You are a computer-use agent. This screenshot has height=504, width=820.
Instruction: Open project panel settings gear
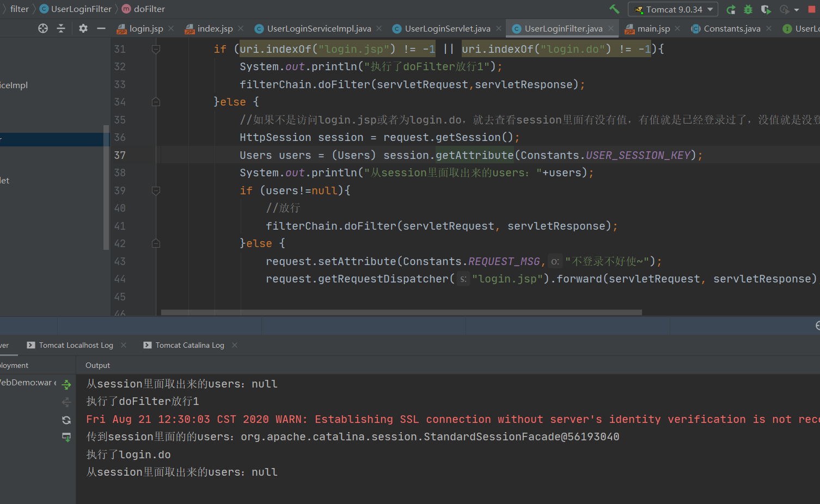[x=83, y=28]
